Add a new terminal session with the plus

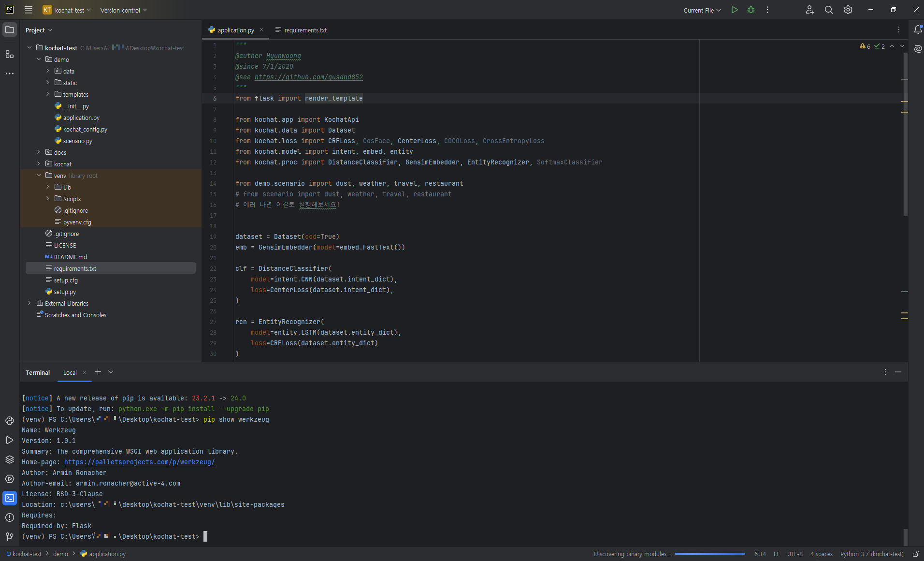[x=98, y=371]
